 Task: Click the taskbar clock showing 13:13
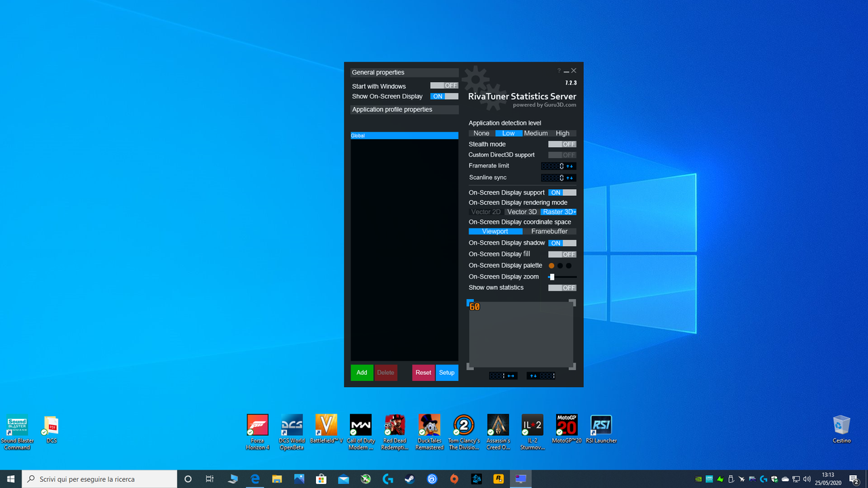(828, 479)
